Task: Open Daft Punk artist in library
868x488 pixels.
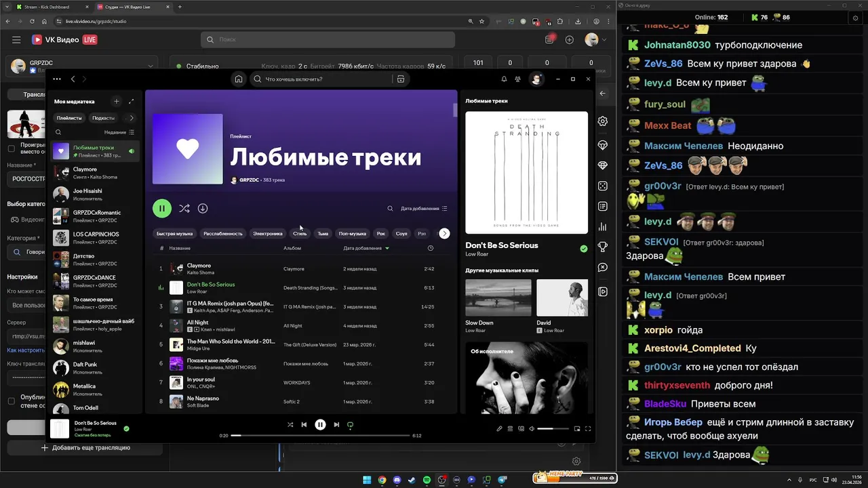Action: click(x=96, y=368)
